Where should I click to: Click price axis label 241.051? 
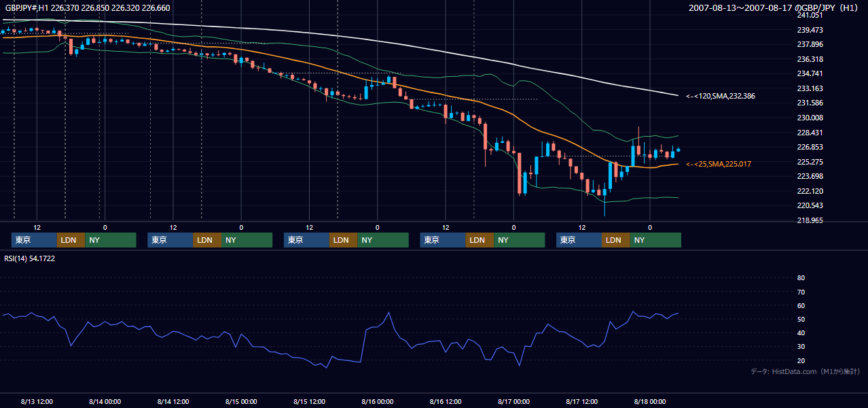click(x=810, y=15)
